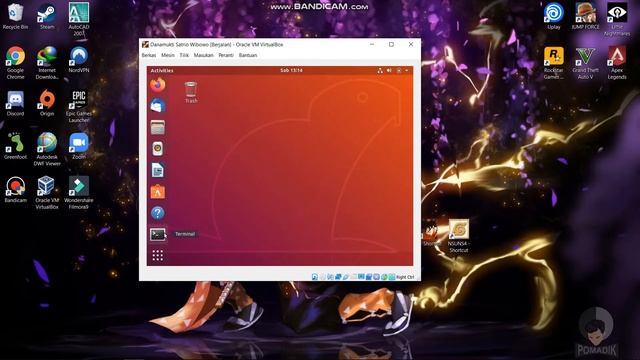
Task: Select the Epic Games Launcher shortcut
Action: (x=78, y=107)
